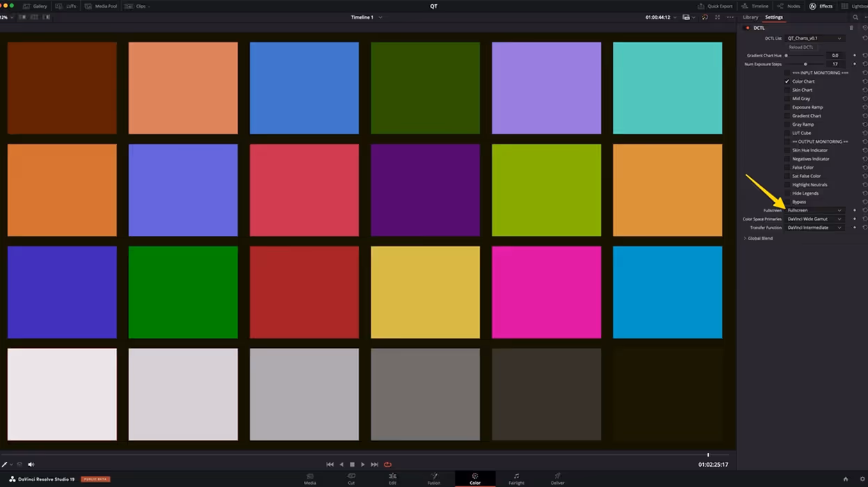Open the viewer timecode display dropdown
The width and height of the screenshot is (868, 487).
tap(661, 17)
